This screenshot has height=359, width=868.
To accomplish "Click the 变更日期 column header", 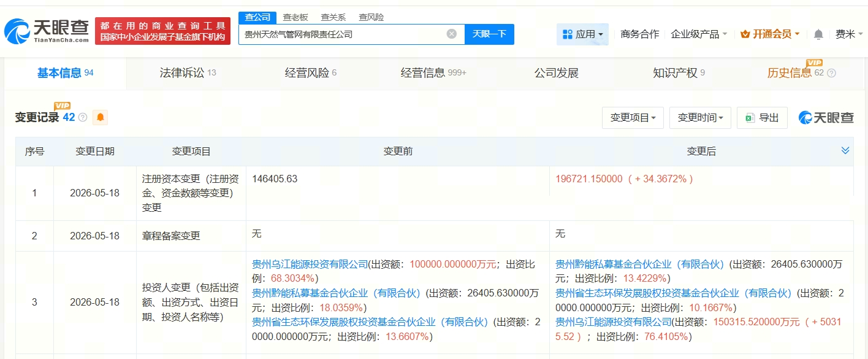I will tap(95, 152).
